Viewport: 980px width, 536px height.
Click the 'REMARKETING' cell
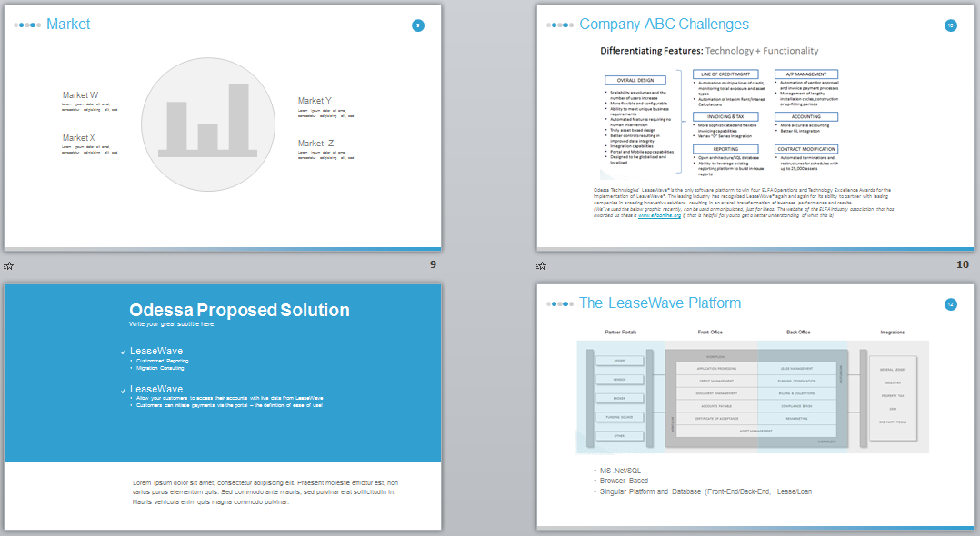click(x=797, y=419)
